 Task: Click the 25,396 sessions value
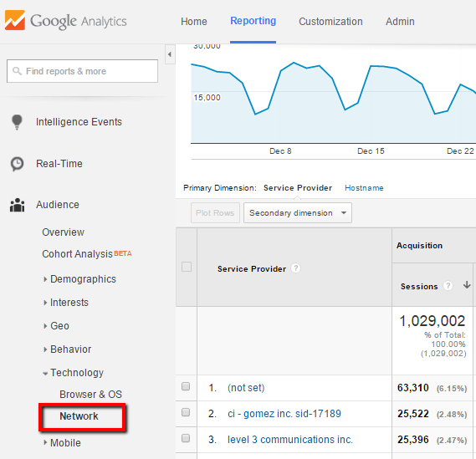click(x=413, y=440)
